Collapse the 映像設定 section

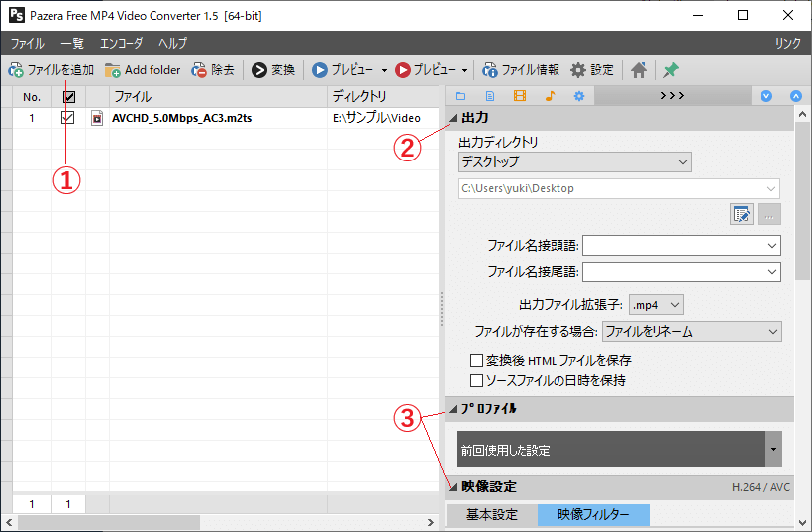(454, 487)
